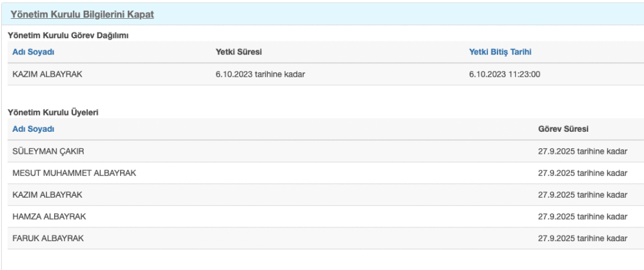The width and height of the screenshot is (644, 270).
Task: Click the Görev Süresi column header
Action: [563, 129]
